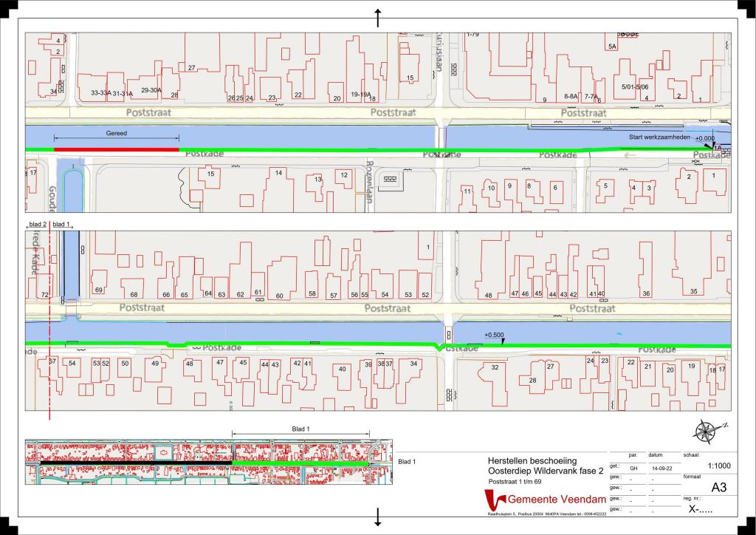Click the downward arrow at bottom border
756x535 pixels.
[x=378, y=517]
